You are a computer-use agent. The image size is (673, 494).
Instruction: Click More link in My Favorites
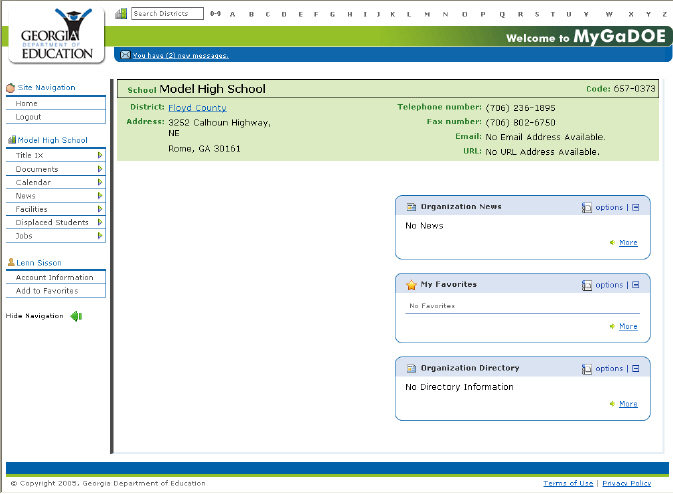[628, 326]
